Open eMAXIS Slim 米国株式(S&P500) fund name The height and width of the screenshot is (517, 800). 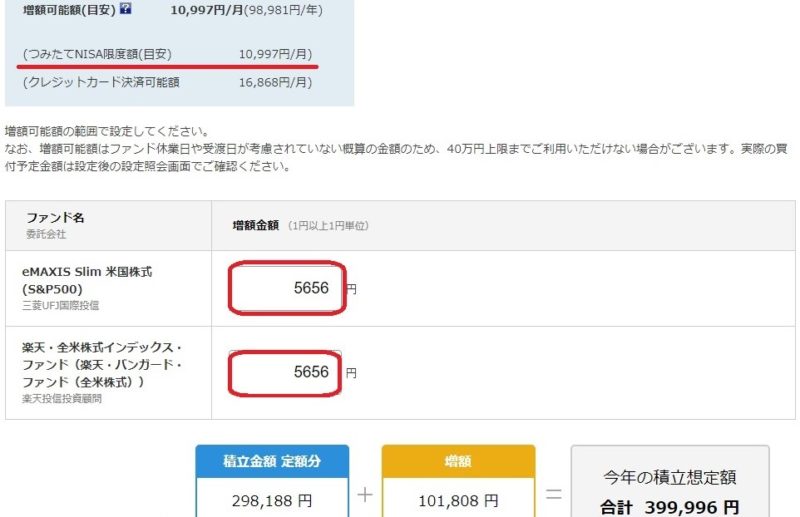pos(87,280)
